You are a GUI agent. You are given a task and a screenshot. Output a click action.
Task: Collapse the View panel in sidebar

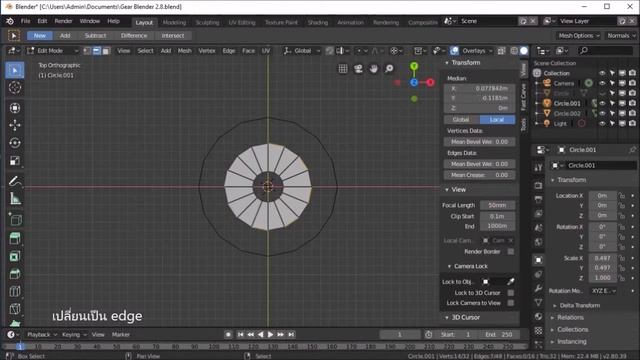click(x=447, y=189)
